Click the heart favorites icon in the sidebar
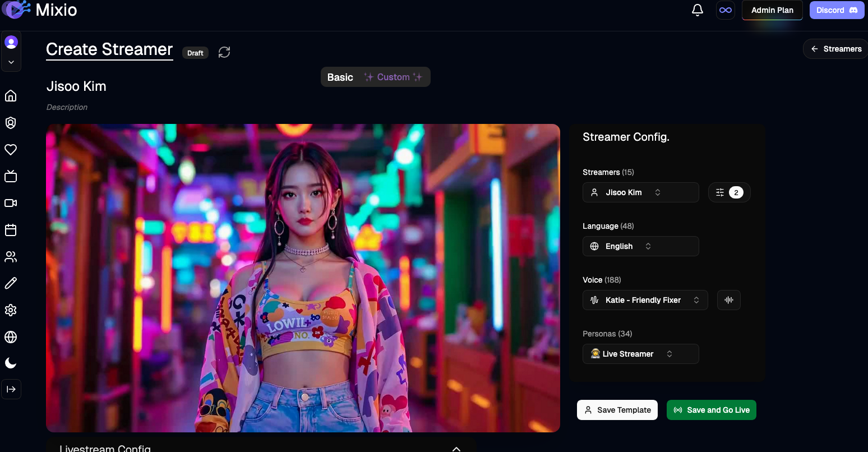868x452 pixels. click(x=11, y=149)
